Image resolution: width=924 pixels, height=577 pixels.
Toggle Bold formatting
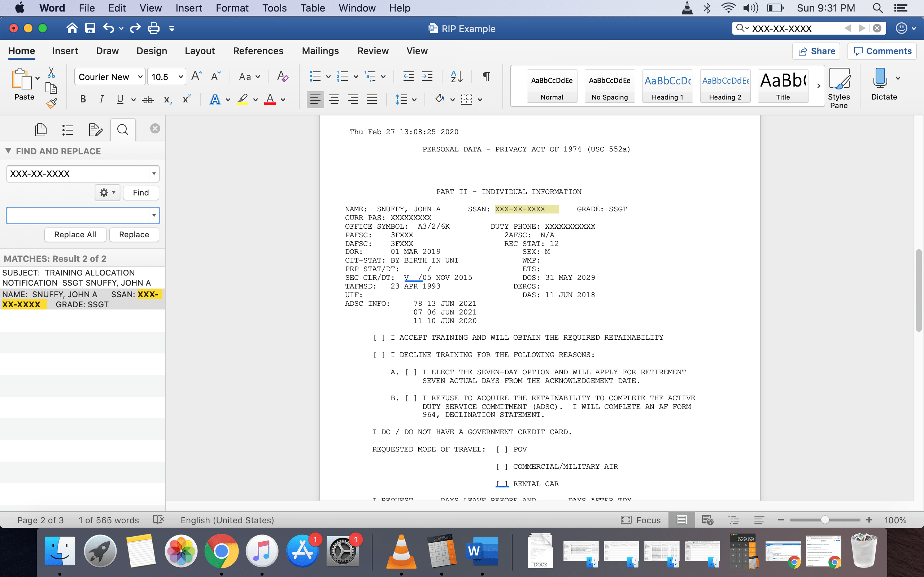[83, 100]
